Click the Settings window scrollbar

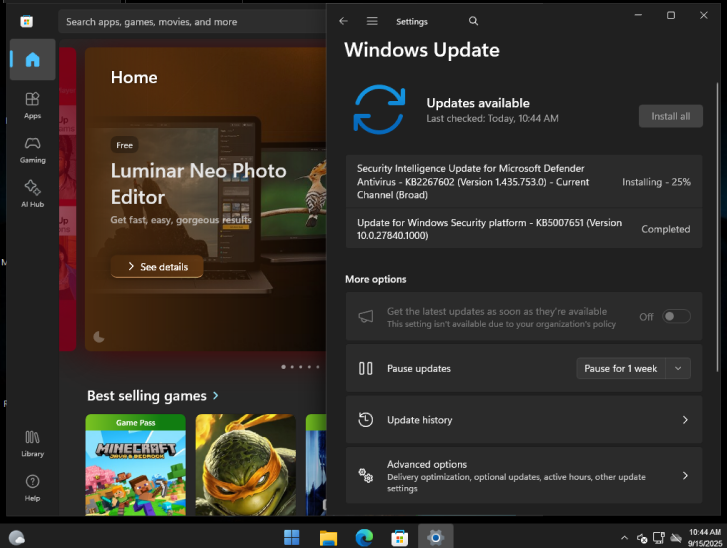(717, 227)
